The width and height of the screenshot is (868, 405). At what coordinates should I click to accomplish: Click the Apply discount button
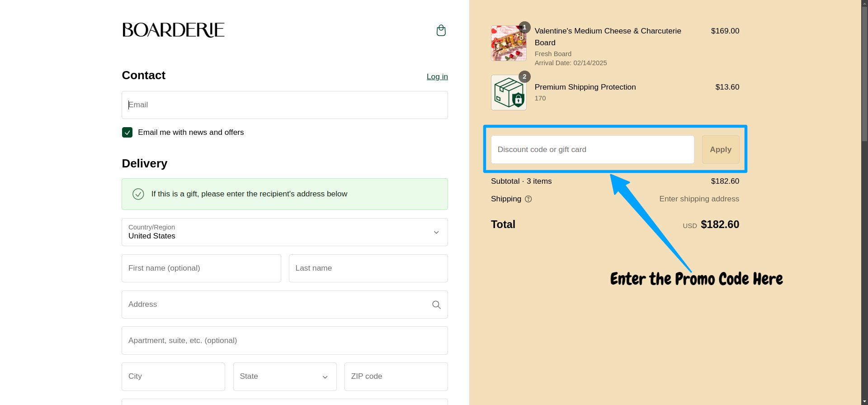point(721,149)
